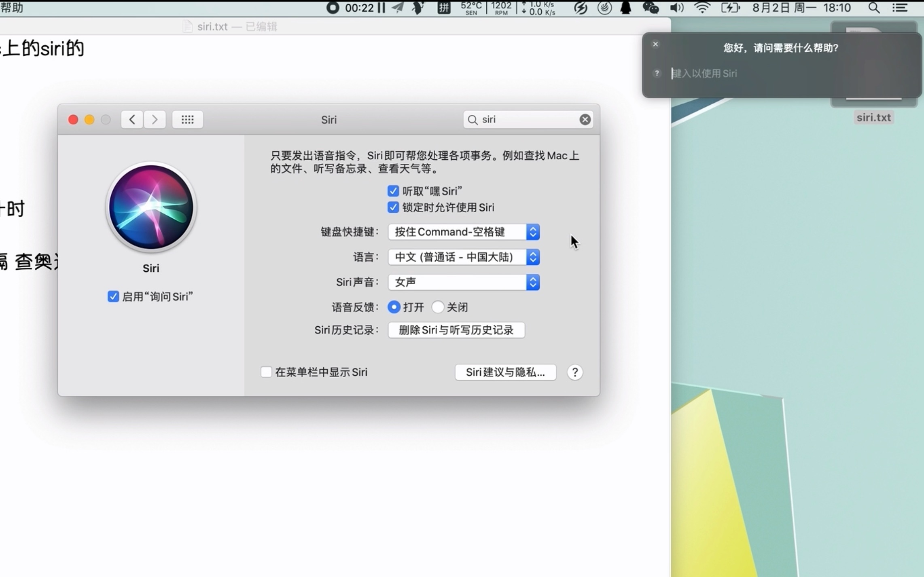Image resolution: width=924 pixels, height=577 pixels.
Task: Clear the siri search field with the X icon
Action: tap(585, 120)
